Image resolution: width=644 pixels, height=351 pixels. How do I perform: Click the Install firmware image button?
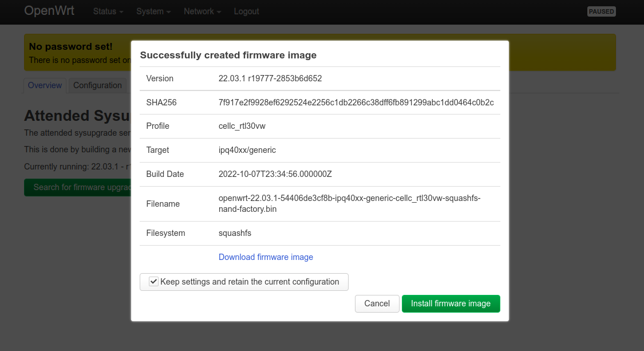tap(451, 303)
